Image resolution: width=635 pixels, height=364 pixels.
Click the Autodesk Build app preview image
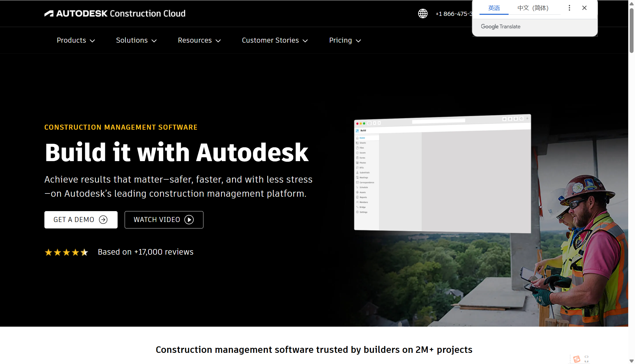[442, 173]
